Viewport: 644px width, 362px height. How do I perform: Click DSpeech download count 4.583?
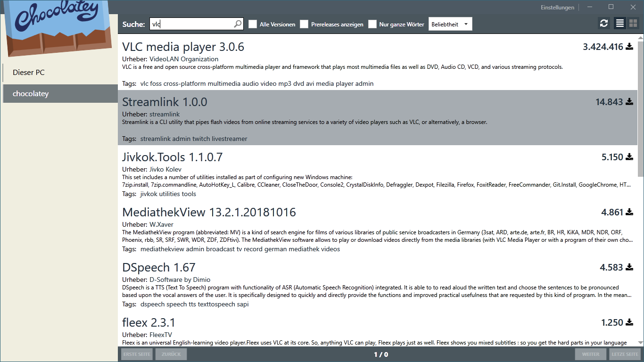(611, 267)
